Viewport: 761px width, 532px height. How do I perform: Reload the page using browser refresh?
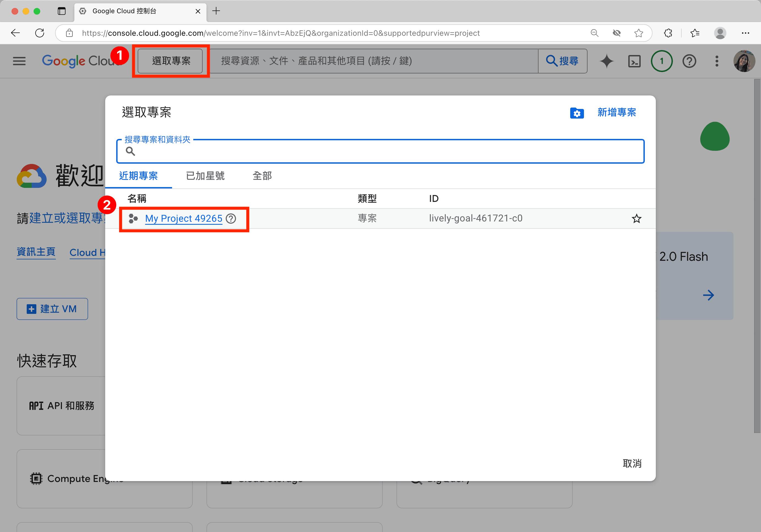[x=40, y=33]
